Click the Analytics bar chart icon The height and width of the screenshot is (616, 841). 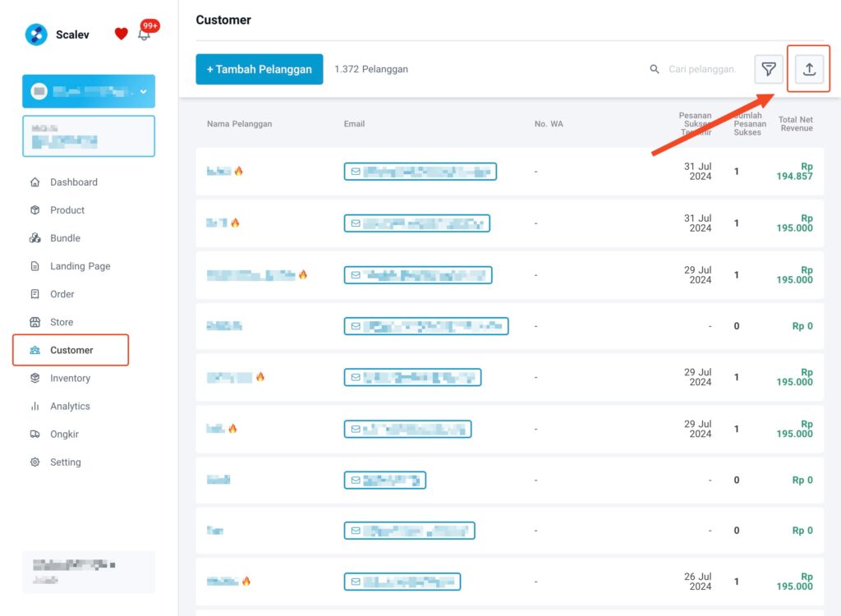[34, 407]
